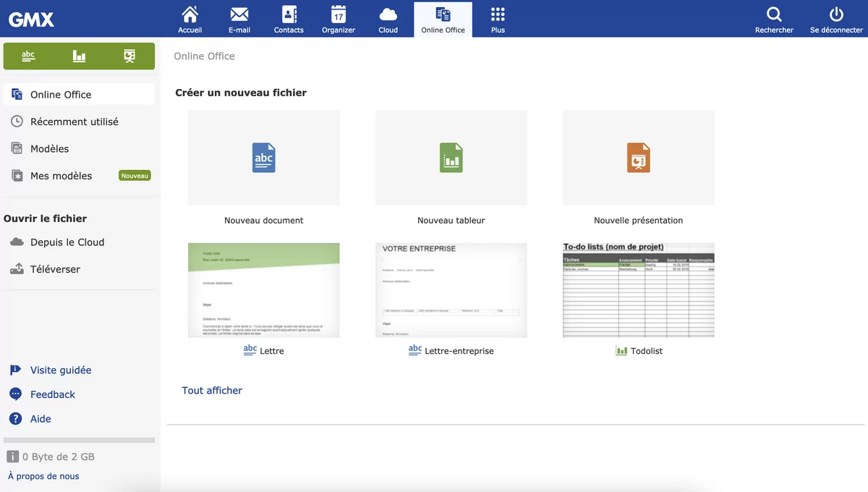Click the Todolist template name

pyautogui.click(x=647, y=351)
